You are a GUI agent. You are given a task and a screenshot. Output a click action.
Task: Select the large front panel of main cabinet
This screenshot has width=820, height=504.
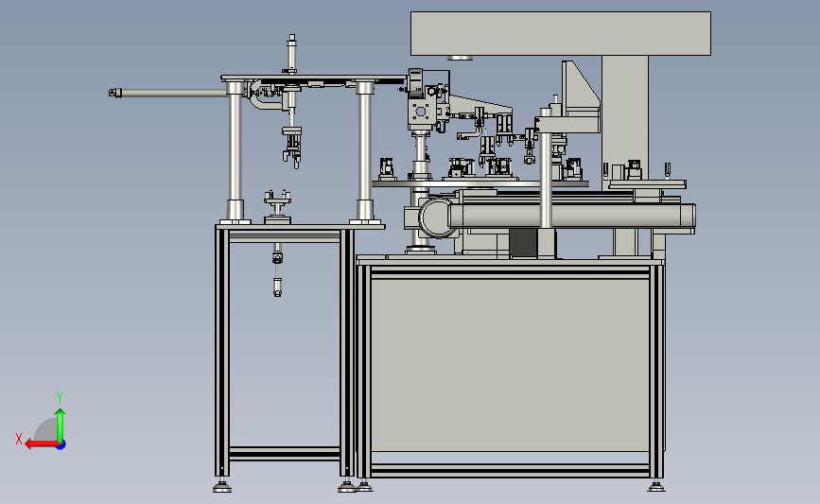510,365
